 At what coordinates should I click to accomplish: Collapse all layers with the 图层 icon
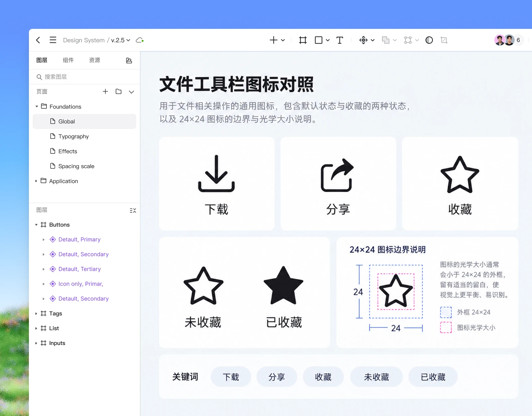(133, 210)
